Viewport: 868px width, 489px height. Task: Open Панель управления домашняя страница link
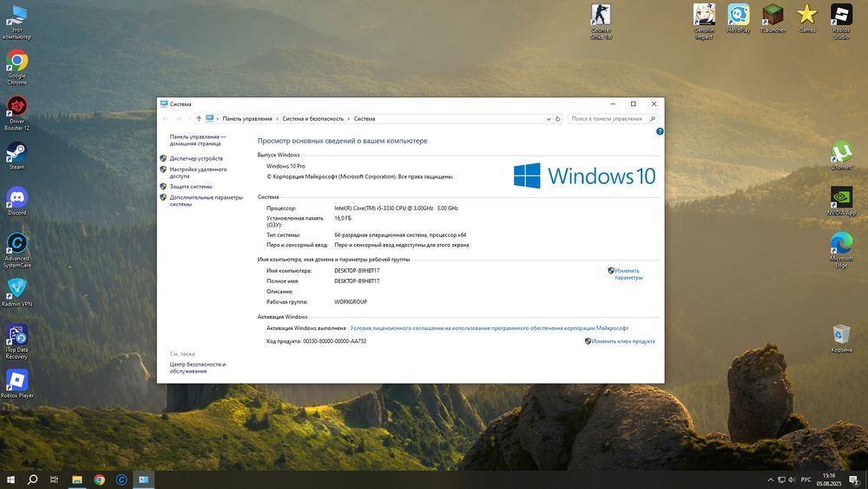(198, 140)
